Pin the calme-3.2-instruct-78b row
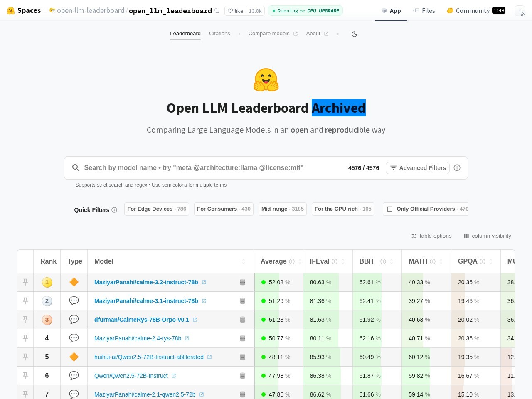 pos(25,282)
